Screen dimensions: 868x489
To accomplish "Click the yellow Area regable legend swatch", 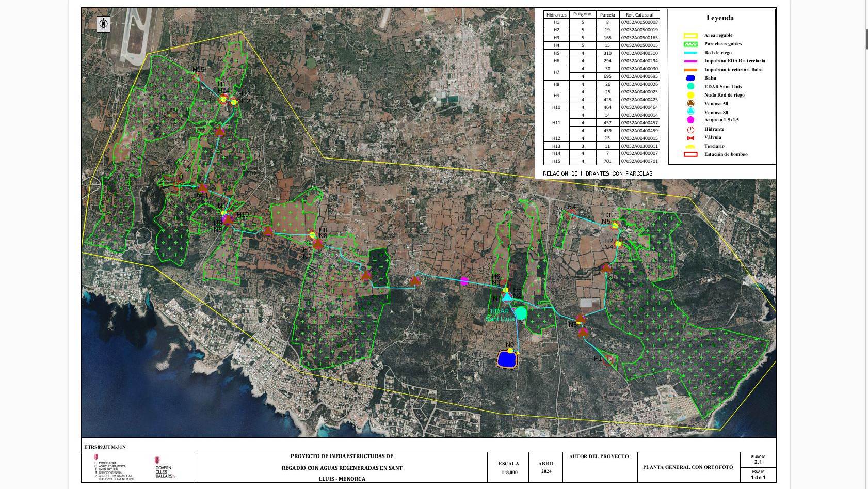I will (690, 36).
